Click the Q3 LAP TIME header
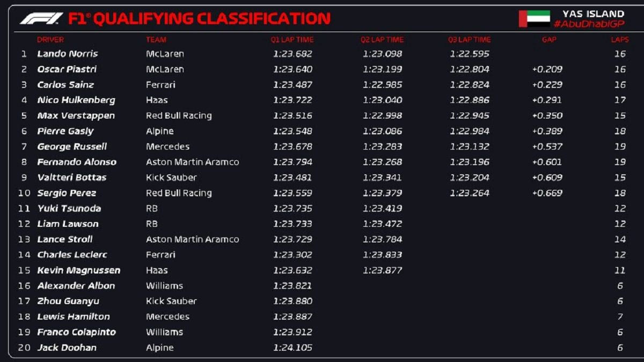The image size is (644, 362). [x=470, y=40]
